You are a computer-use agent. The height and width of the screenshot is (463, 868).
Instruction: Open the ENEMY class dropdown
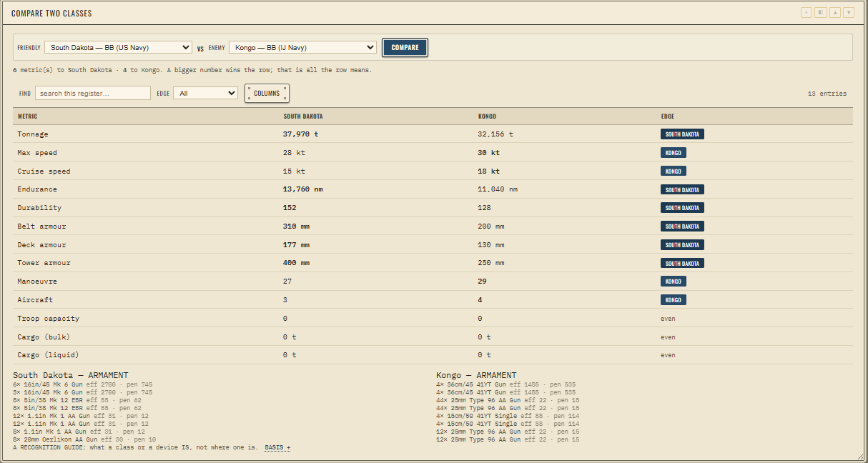click(x=302, y=48)
